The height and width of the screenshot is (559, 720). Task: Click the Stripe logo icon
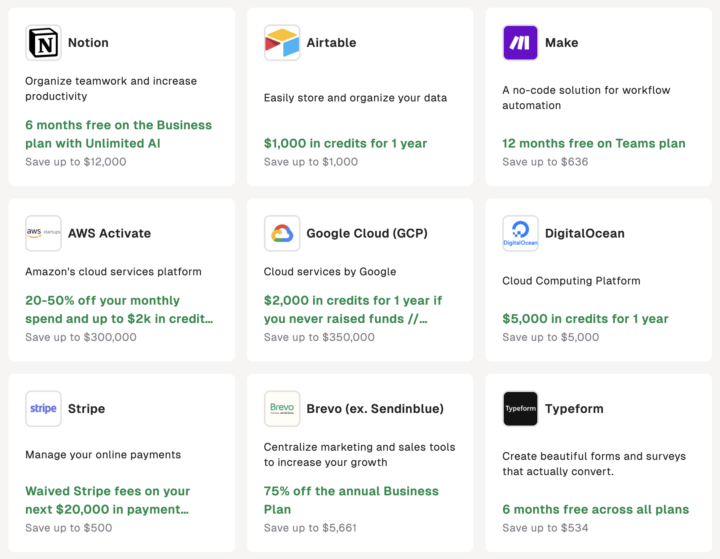(43, 409)
